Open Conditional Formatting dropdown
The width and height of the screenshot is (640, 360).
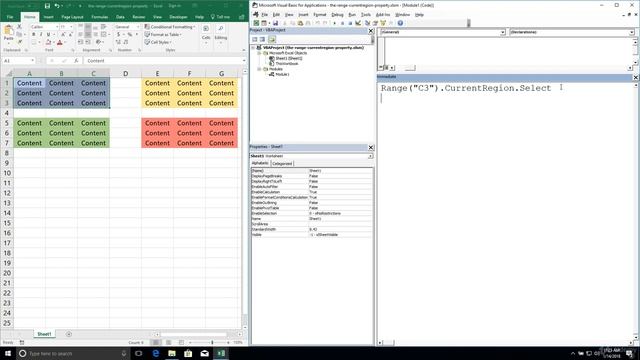point(170,27)
